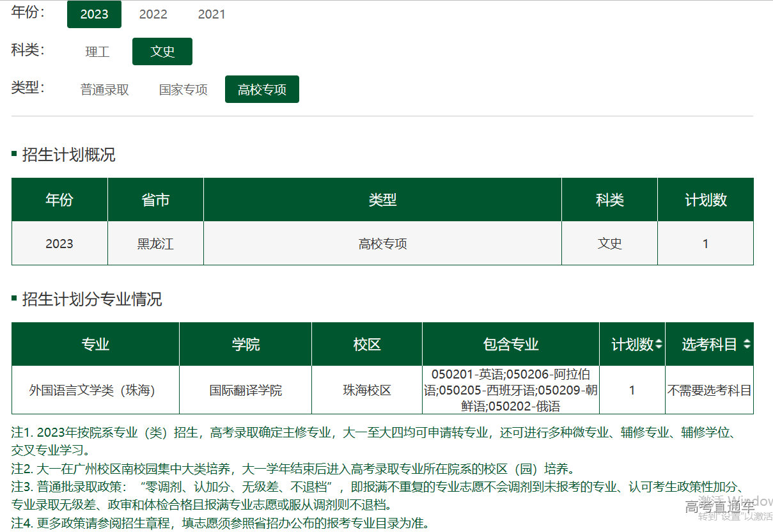
Task: Select the 珠海校区 campus cell
Action: tap(367, 390)
